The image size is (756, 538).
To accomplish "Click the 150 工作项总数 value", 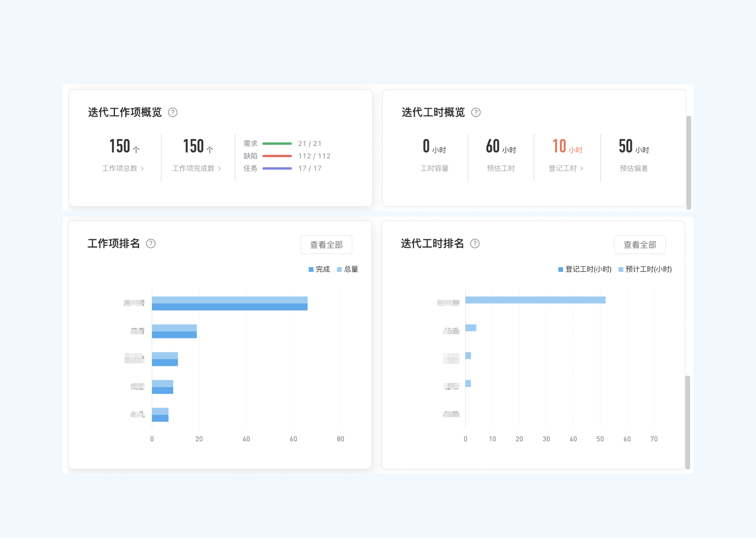I will tap(124, 146).
